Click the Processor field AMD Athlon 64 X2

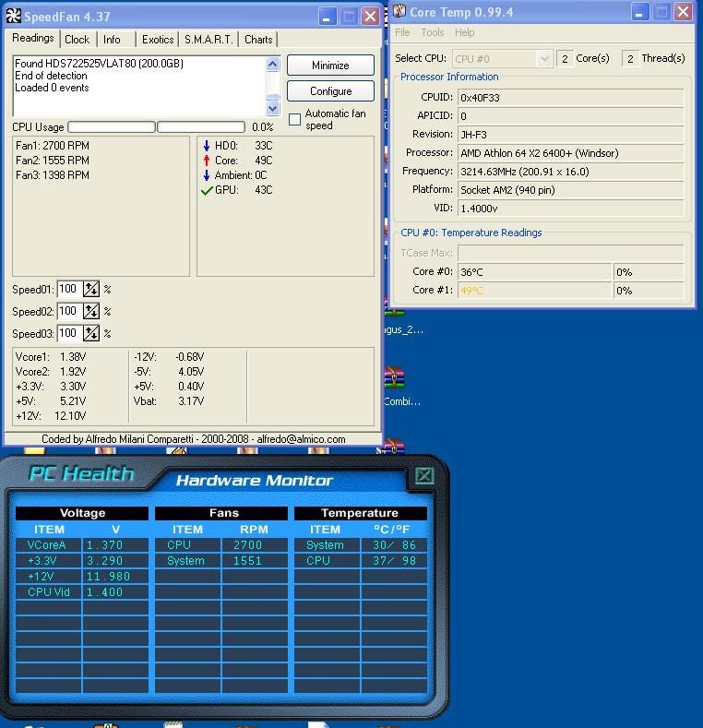click(x=571, y=153)
